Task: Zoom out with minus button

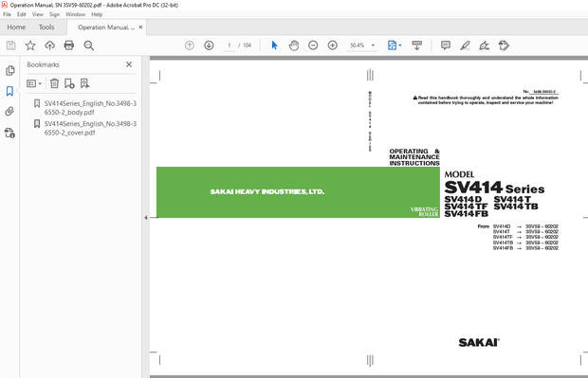Action: pos(313,45)
